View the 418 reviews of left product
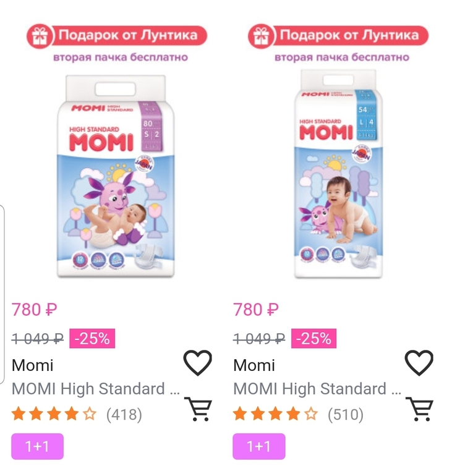 click(124, 414)
